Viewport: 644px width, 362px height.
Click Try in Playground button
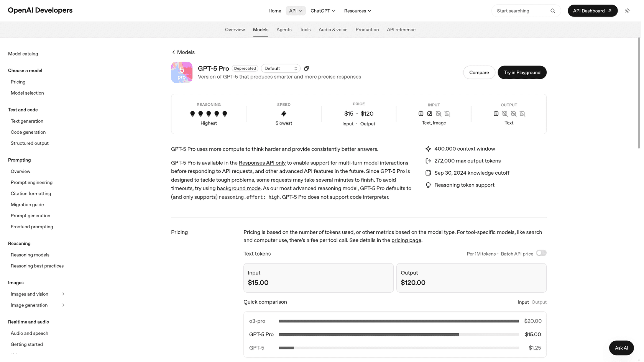[522, 72]
